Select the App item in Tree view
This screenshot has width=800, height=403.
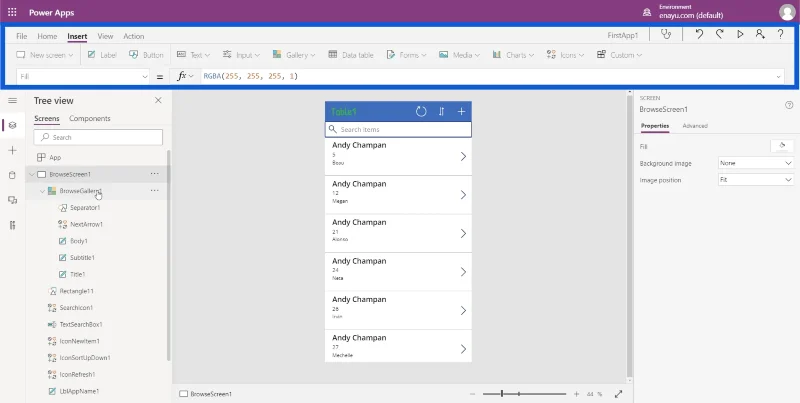pos(55,158)
